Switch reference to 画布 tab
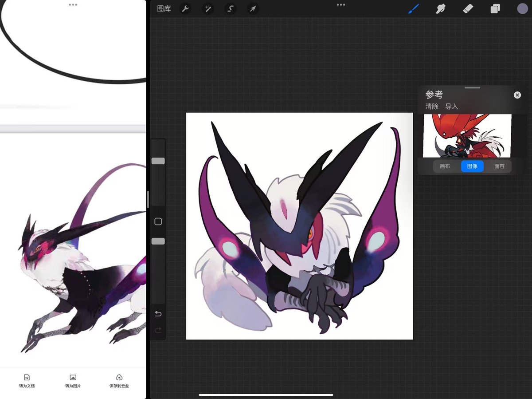532x399 pixels. click(x=445, y=166)
